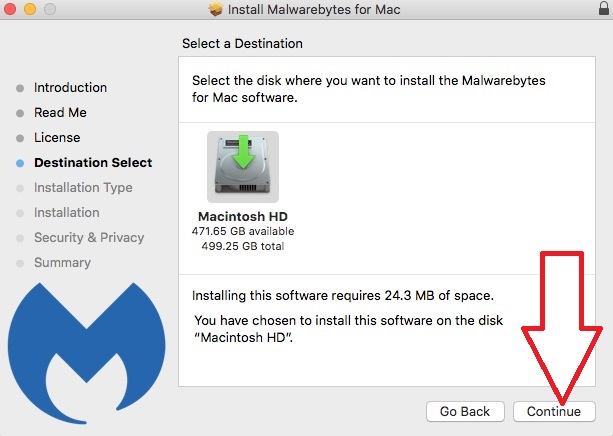613x436 pixels.
Task: Click the '471.65 GB available' text
Action: coord(243,231)
